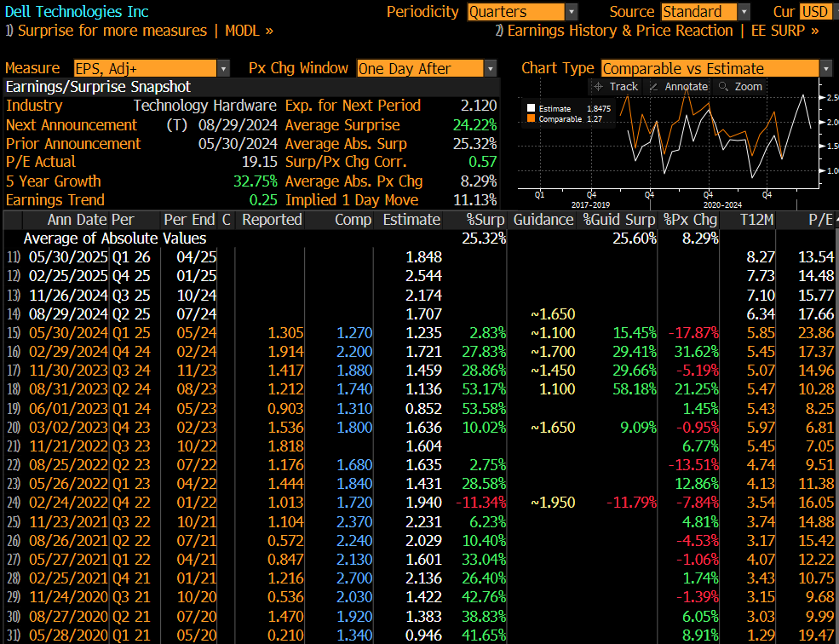Click the Estimate column header
Image resolution: width=839 pixels, height=644 pixels.
pos(411,220)
